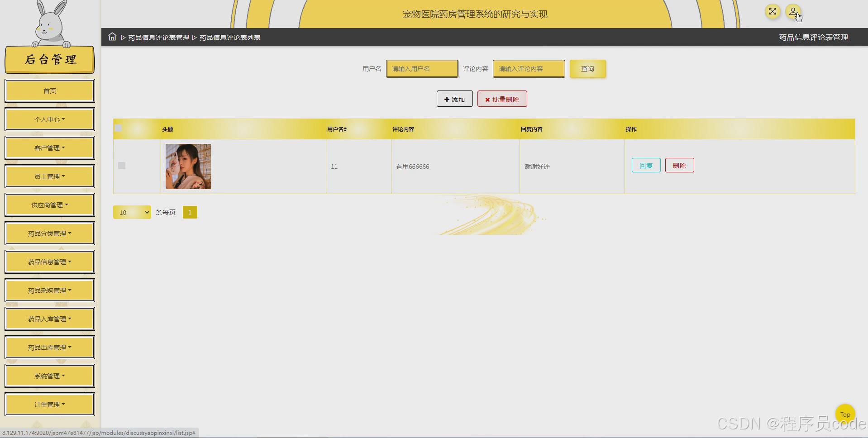
Task: Expand the 药品采购管理 menu
Action: click(x=50, y=290)
